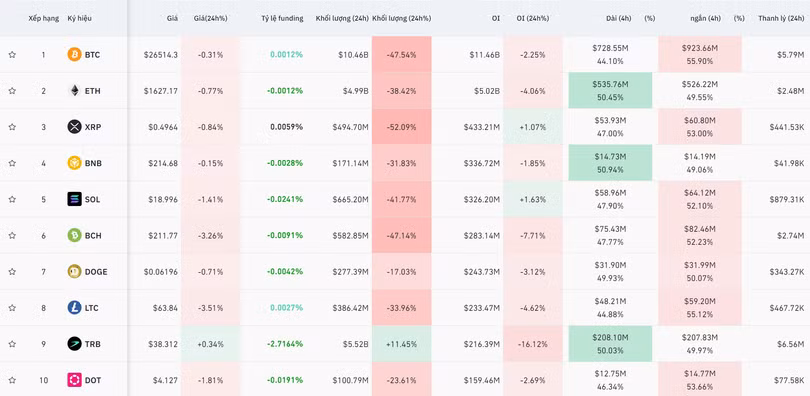Click the Solana coin icon
The width and height of the screenshot is (810, 396).
[74, 199]
